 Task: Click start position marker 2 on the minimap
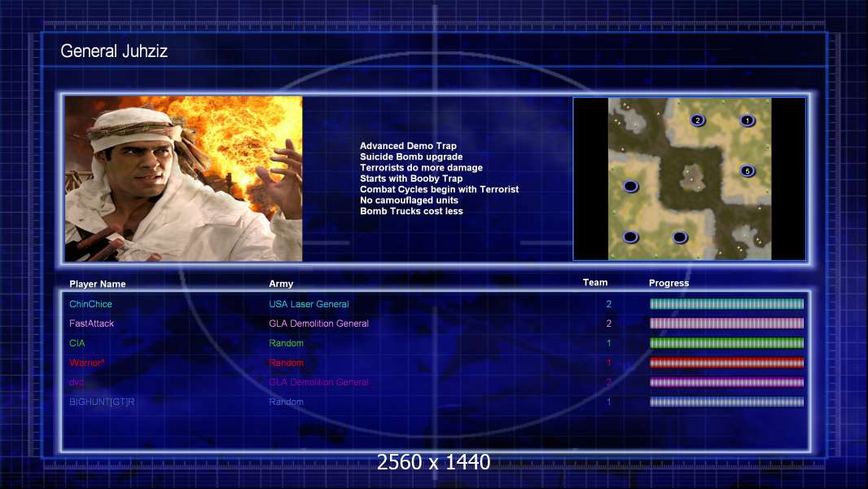pyautogui.click(x=698, y=120)
